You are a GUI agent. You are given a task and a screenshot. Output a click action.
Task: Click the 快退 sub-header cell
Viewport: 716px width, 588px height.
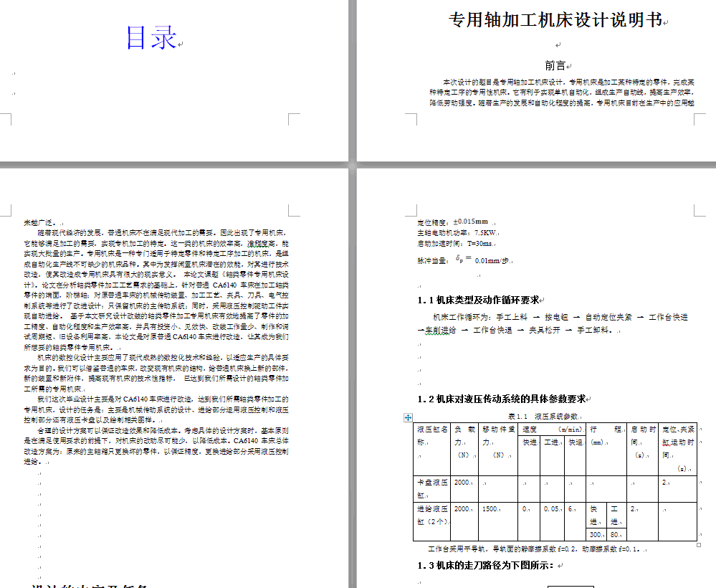coord(576,456)
